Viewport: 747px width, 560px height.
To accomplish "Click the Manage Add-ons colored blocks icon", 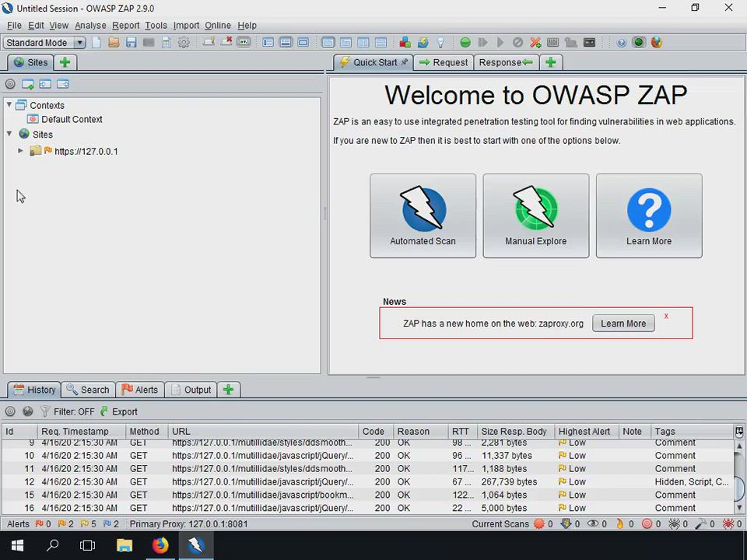I will pos(405,43).
